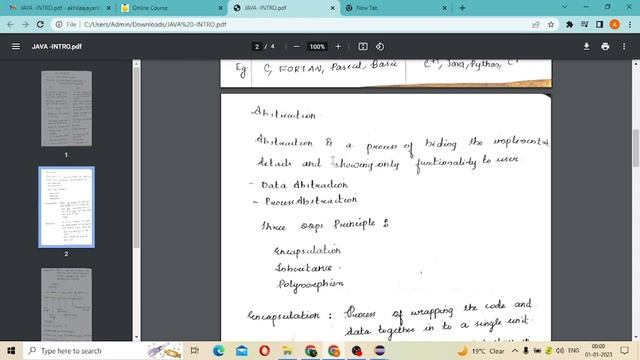Click the 100% zoom level field
640x360 pixels.
[x=317, y=47]
